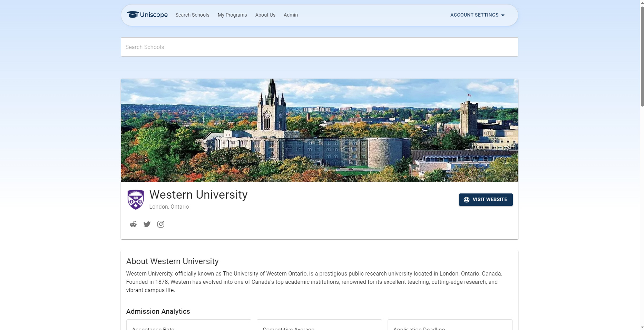Click the Western University heading

pyautogui.click(x=198, y=195)
